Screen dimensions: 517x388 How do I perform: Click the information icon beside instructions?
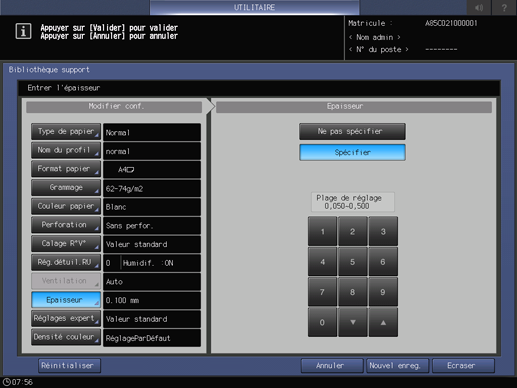(x=23, y=31)
